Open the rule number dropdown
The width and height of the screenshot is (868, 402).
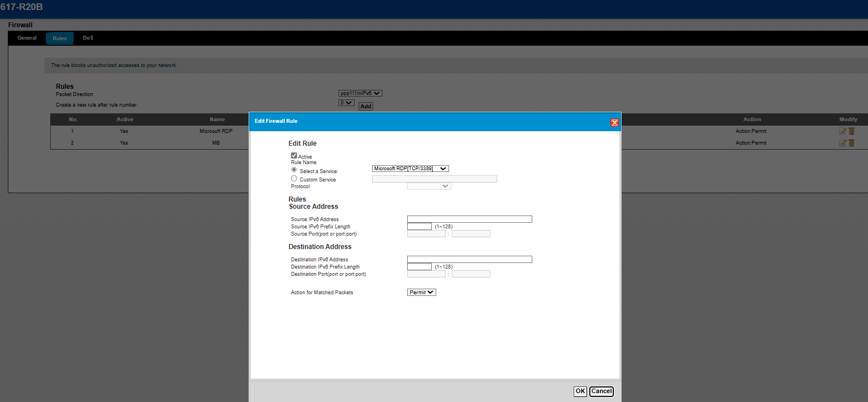[346, 103]
